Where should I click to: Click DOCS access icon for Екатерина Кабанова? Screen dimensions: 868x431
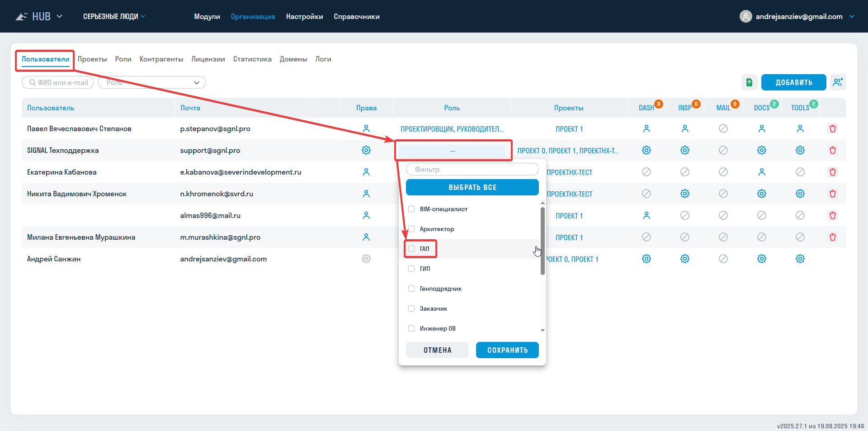pos(761,172)
